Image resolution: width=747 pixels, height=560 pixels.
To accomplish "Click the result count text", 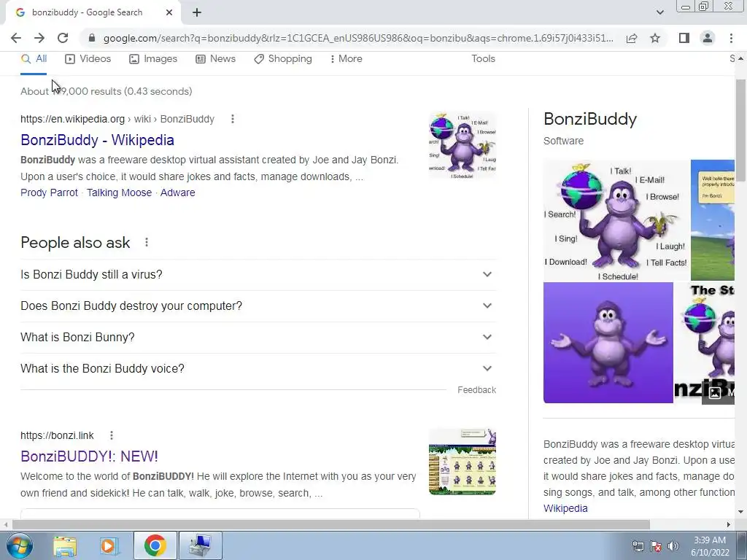I will tap(107, 91).
